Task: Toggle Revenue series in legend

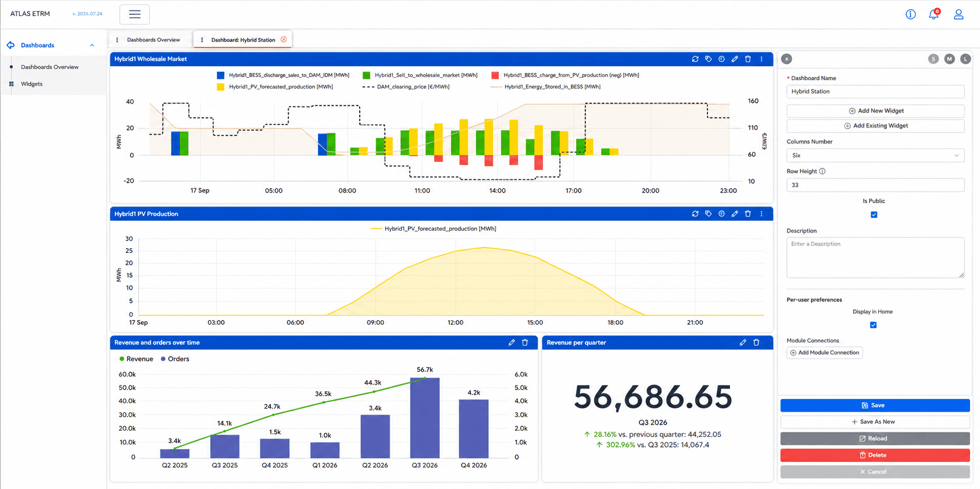Action: point(136,359)
